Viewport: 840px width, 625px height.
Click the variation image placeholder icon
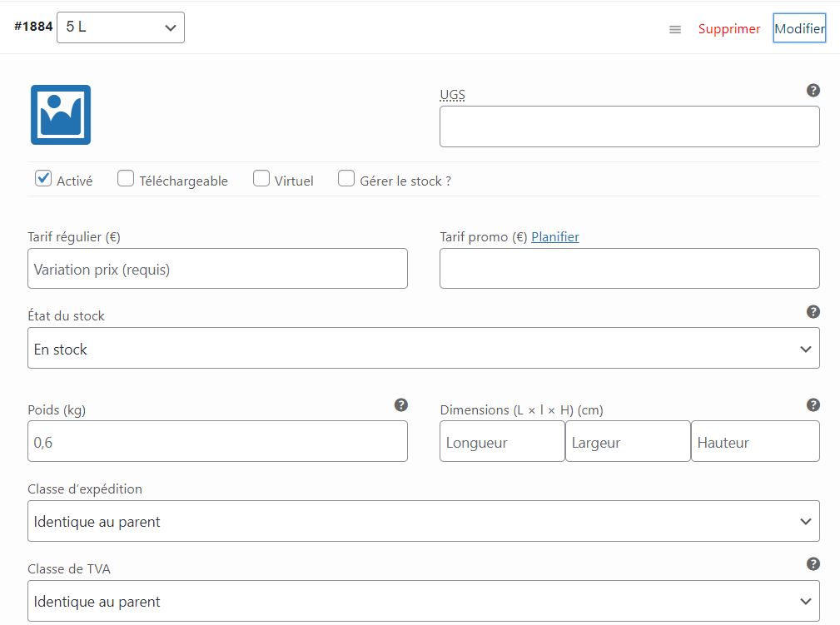pos(61,115)
